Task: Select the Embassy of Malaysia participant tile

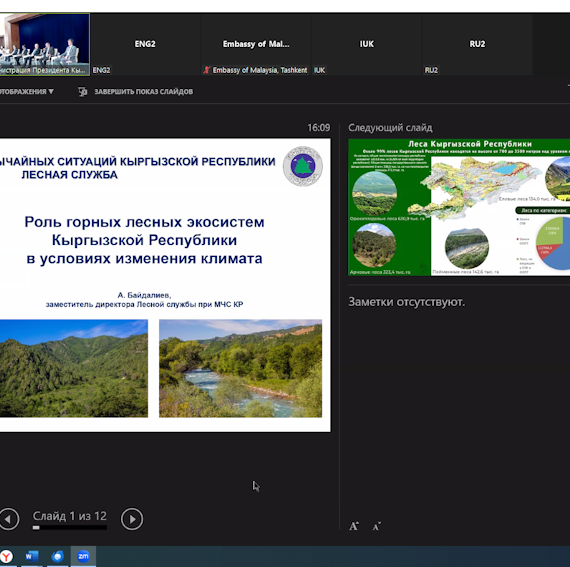Action: (256, 44)
